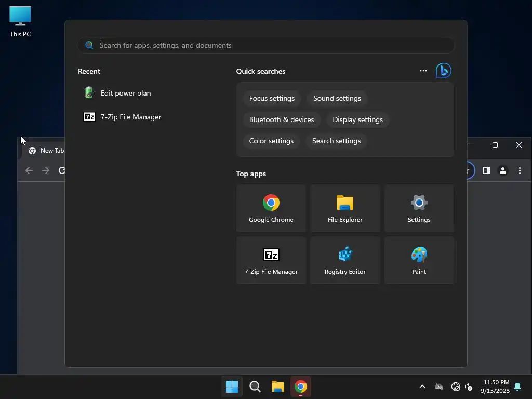Screen dimensions: 532x399
Task: Open Search settings quick search
Action: 336,141
